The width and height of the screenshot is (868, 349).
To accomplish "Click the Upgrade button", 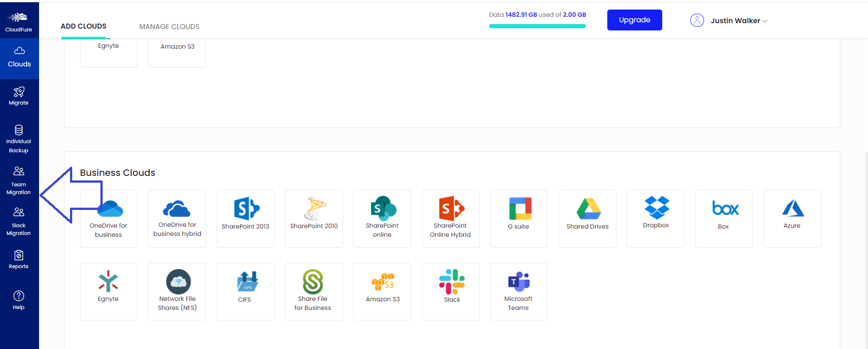I will [635, 20].
